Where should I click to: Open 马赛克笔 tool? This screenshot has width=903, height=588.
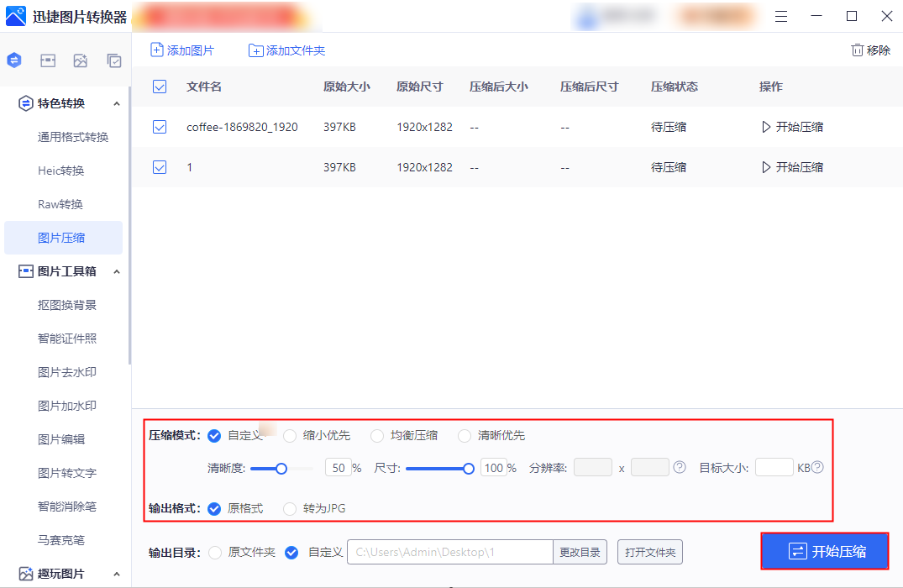(61, 540)
